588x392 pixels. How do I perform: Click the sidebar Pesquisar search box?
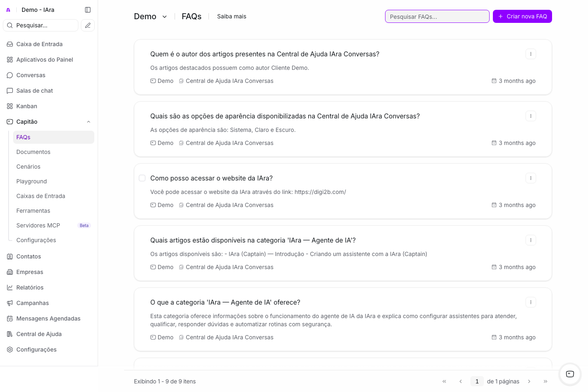pos(41,25)
